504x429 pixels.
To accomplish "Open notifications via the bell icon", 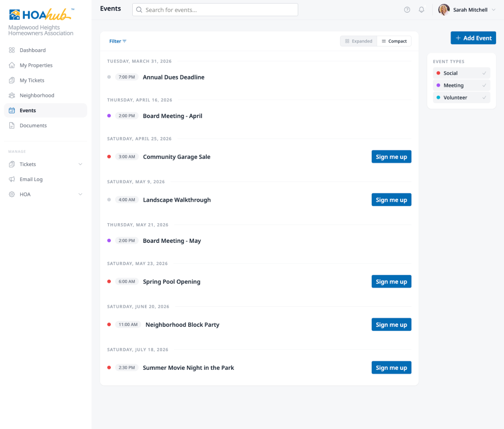I will click(x=421, y=9).
